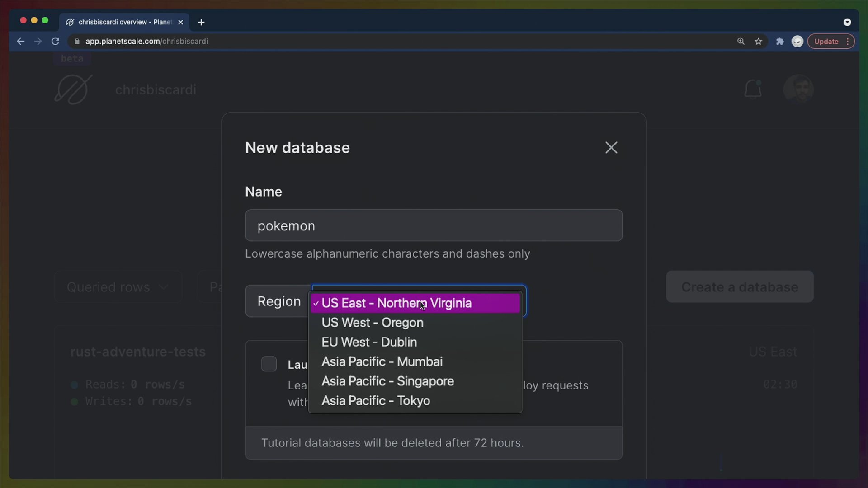Click the beta badge
The width and height of the screenshot is (868, 488).
click(x=72, y=59)
